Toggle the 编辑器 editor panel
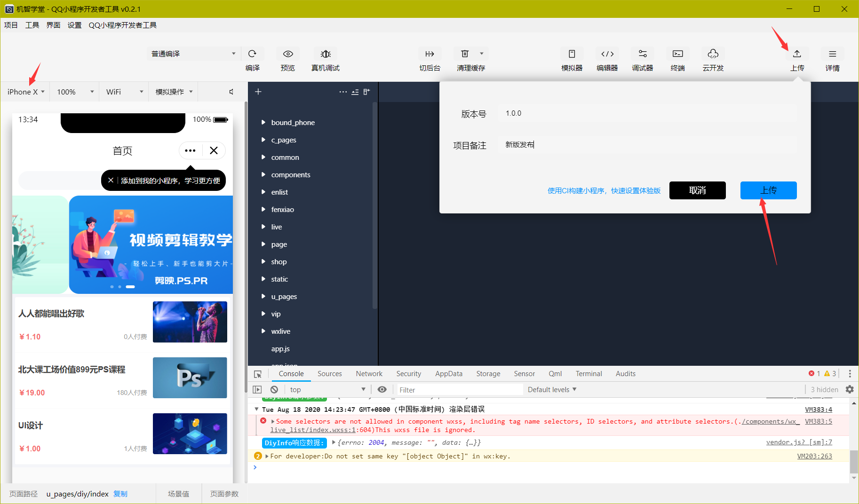The width and height of the screenshot is (859, 504). coord(607,54)
